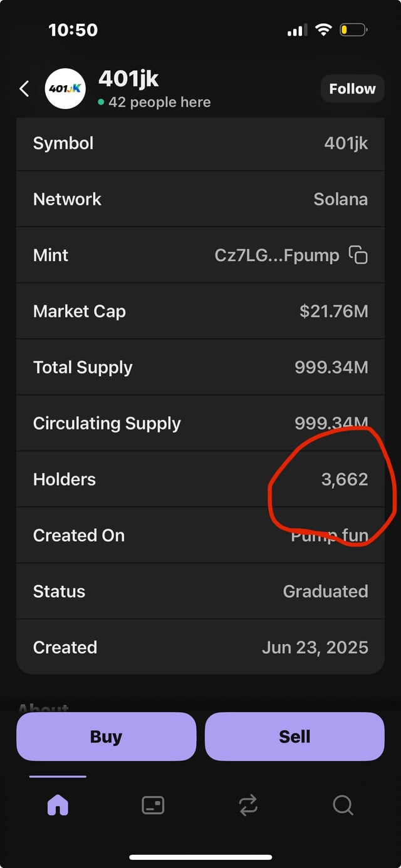This screenshot has width=401, height=868.
Task: Tap the Market Cap row
Action: pos(200,311)
